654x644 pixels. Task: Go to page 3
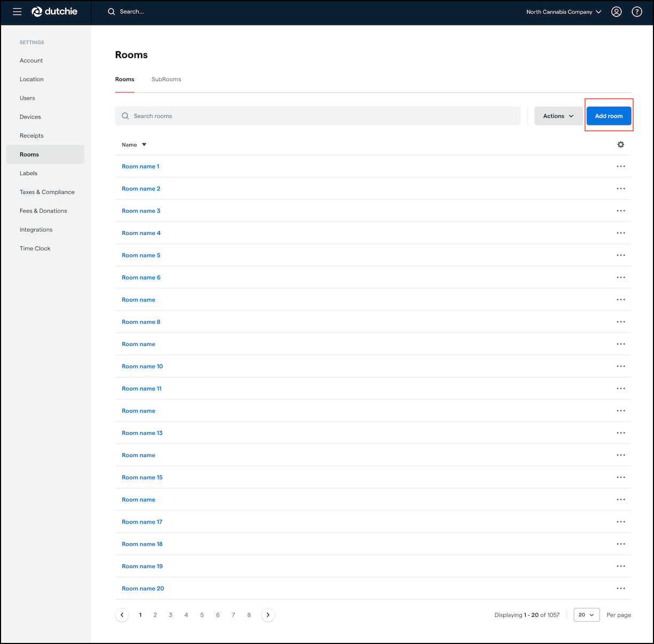170,615
